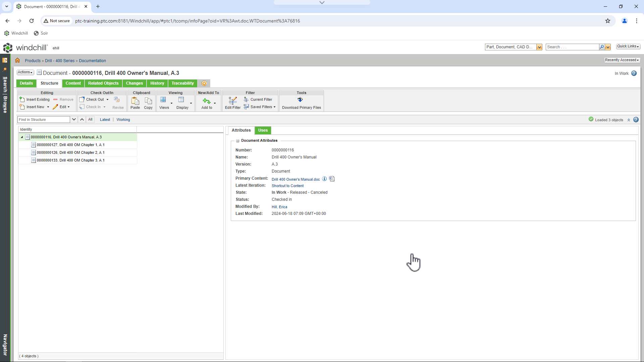Click the Search sidebar pin icon
This screenshot has width=644, height=362.
click(5, 70)
